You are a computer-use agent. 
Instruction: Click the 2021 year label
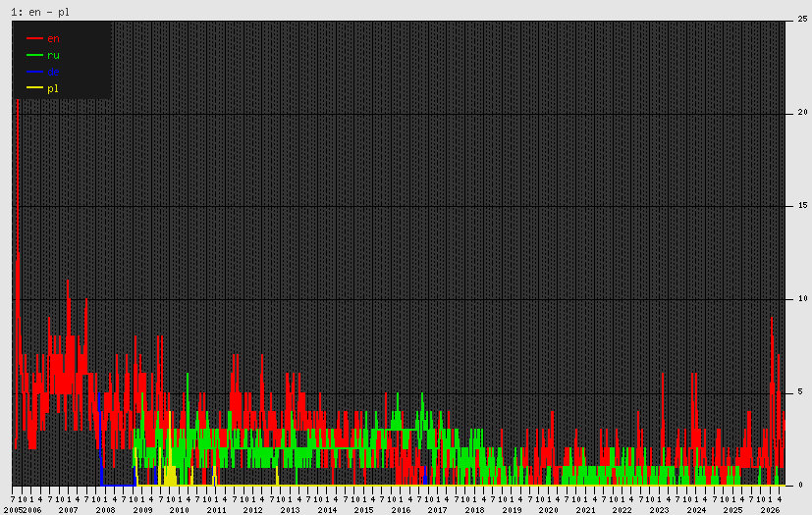click(585, 510)
